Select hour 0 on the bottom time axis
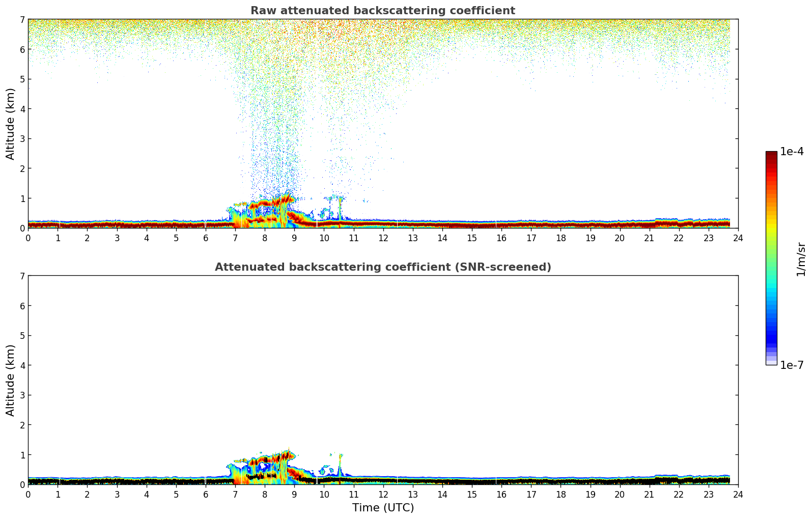This screenshot has width=812, height=519. [28, 494]
